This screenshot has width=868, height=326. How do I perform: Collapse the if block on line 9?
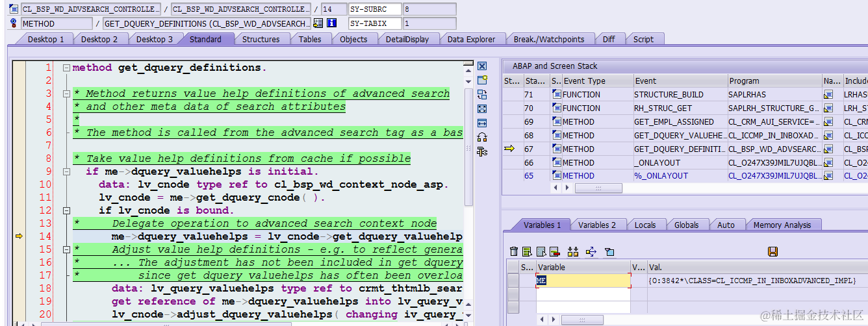66,171
